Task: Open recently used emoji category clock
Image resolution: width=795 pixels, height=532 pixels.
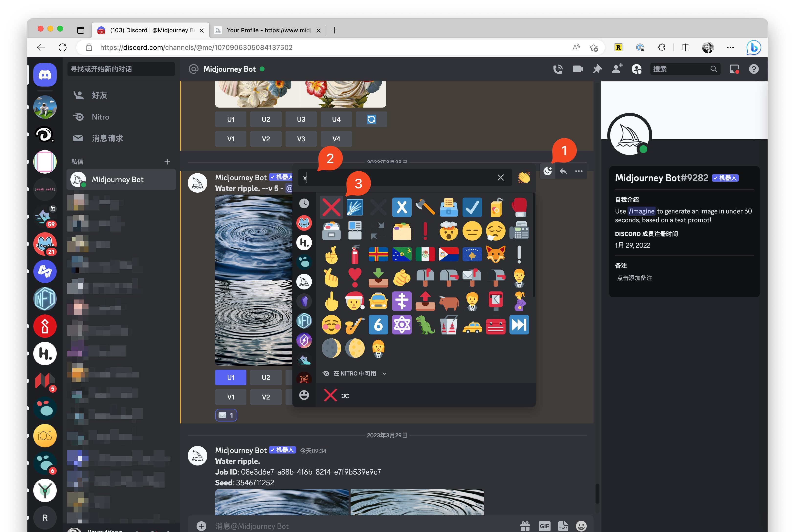Action: [x=304, y=203]
